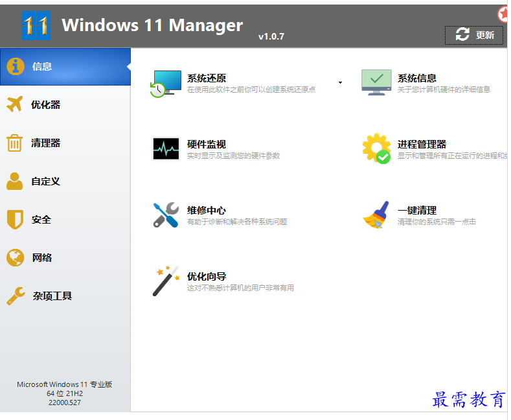
Task: Click the wrench icon for 杂项工具
Action: coord(16,296)
